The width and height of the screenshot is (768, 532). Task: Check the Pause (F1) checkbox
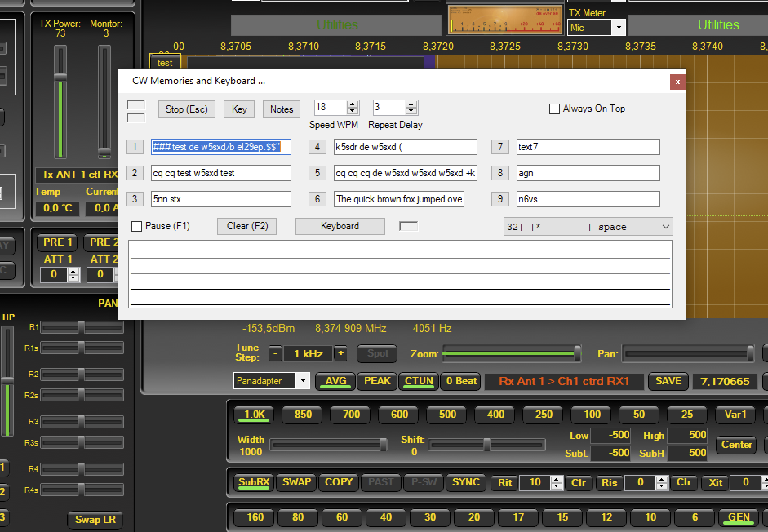pos(138,226)
